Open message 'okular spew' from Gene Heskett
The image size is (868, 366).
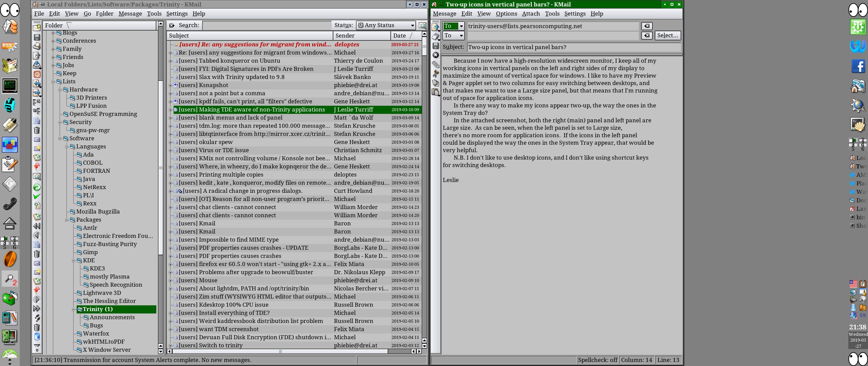[205, 142]
